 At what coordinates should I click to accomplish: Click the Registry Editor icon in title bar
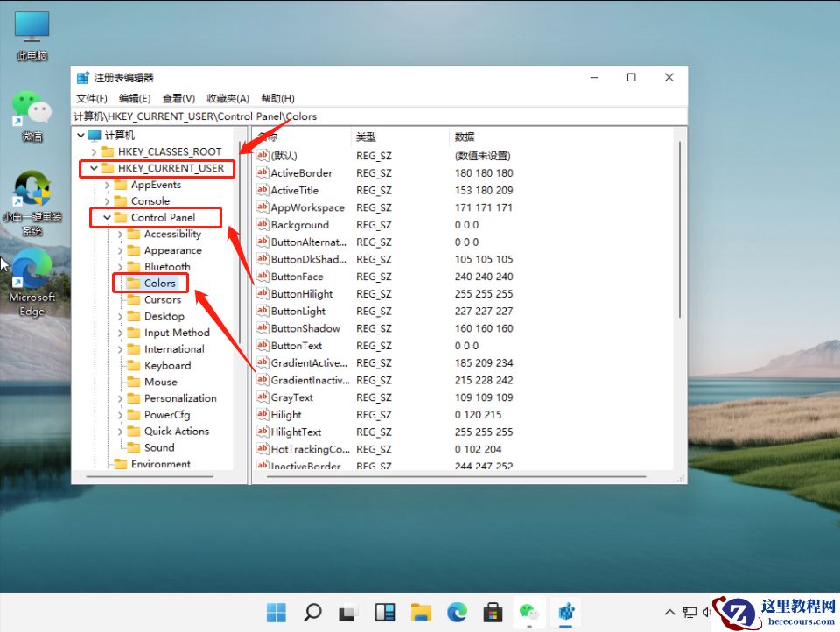pyautogui.click(x=83, y=76)
